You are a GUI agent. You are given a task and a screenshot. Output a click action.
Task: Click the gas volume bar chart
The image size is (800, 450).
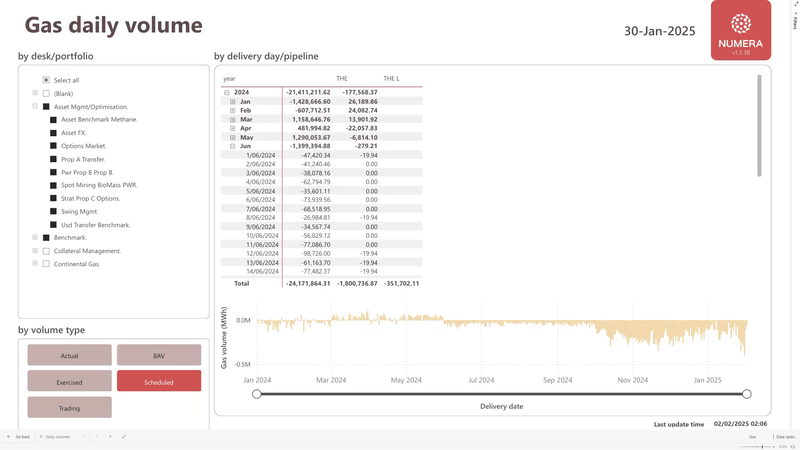coord(502,332)
